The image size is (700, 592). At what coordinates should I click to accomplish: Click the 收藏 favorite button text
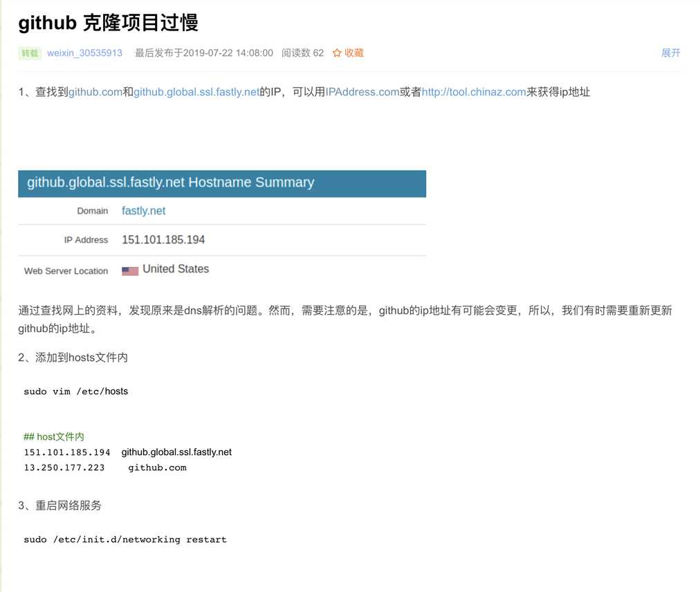(354, 53)
